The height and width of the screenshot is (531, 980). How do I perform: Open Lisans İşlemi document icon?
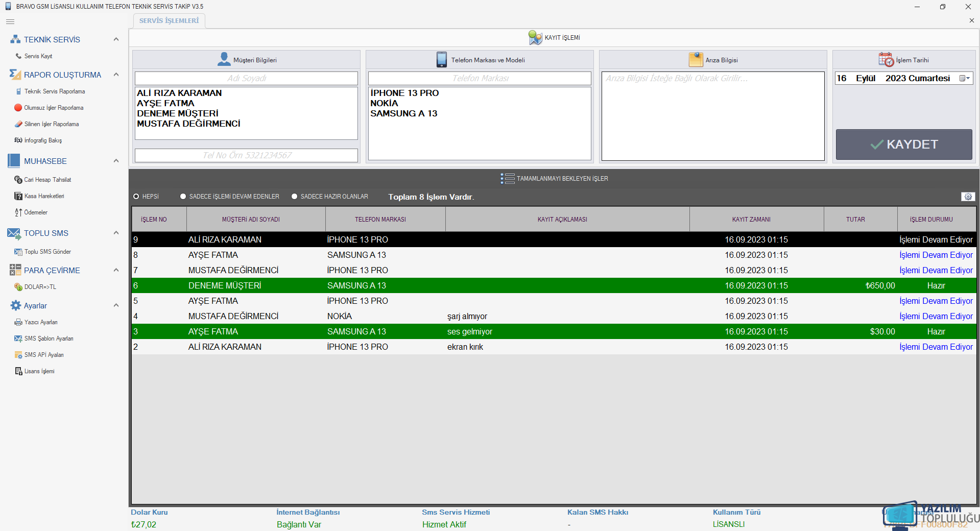[19, 371]
